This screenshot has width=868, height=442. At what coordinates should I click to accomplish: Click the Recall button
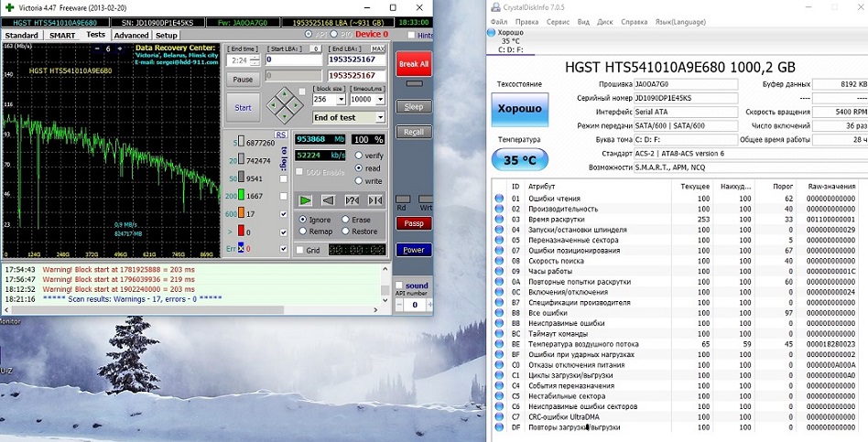414,132
